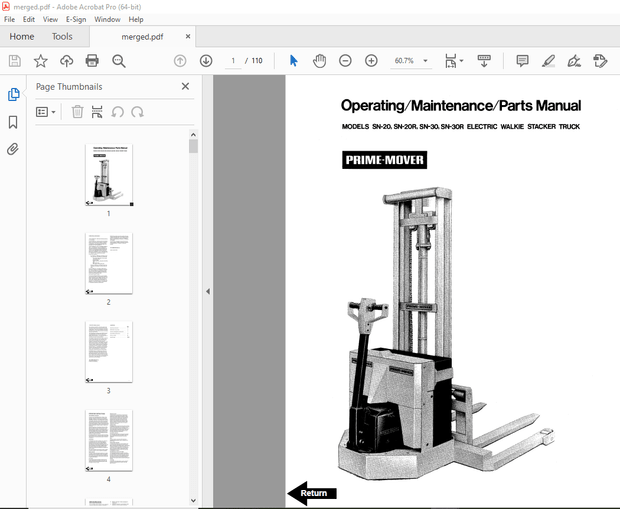
Task: Open the File menu
Action: 9,19
